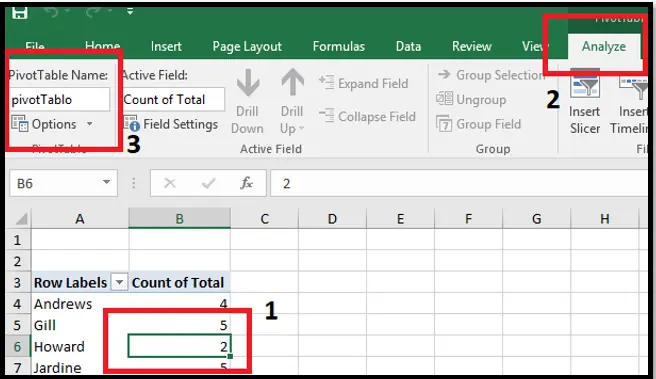Click the Jardine cell
656x379 pixels.
click(80, 366)
